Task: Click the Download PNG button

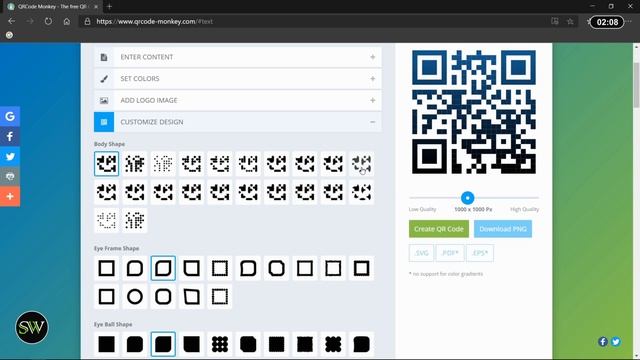Action: tap(503, 229)
